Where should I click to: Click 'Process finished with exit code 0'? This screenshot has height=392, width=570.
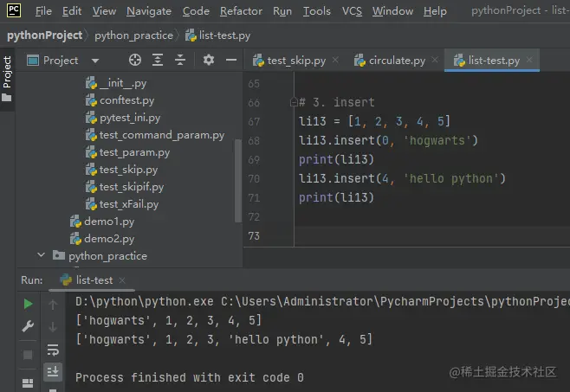point(190,377)
